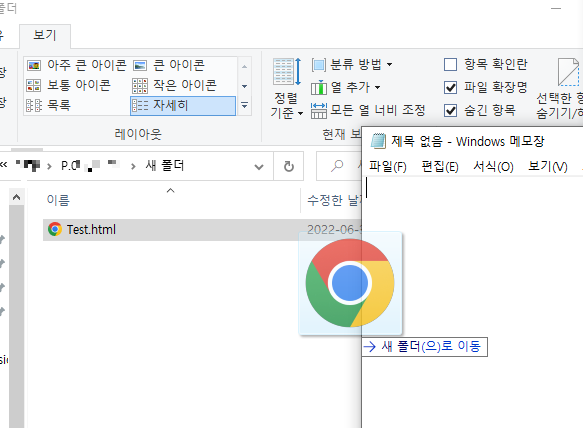Open Notepad Edit (편집) menu
This screenshot has height=428, width=583.
click(x=439, y=167)
